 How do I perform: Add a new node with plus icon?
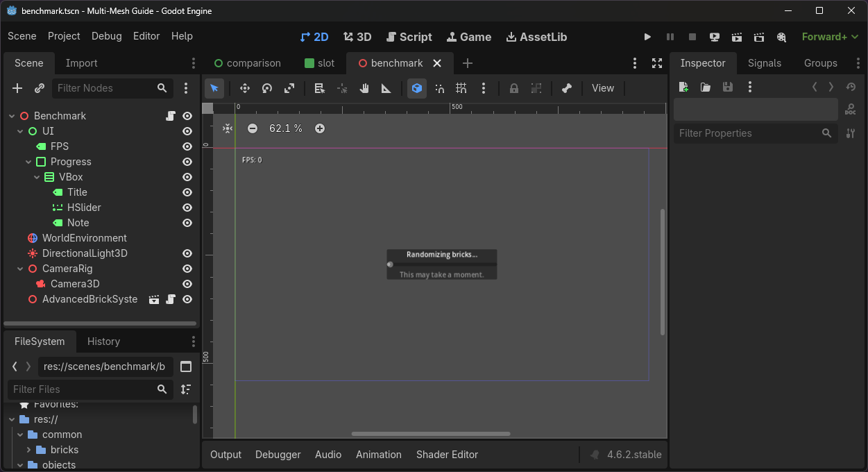pos(18,88)
